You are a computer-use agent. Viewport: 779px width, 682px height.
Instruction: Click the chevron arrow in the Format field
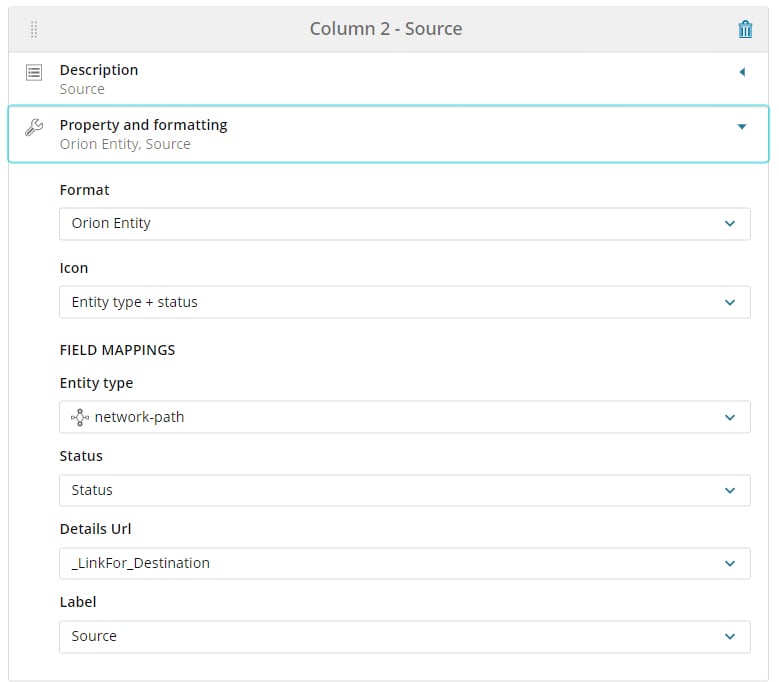click(730, 224)
